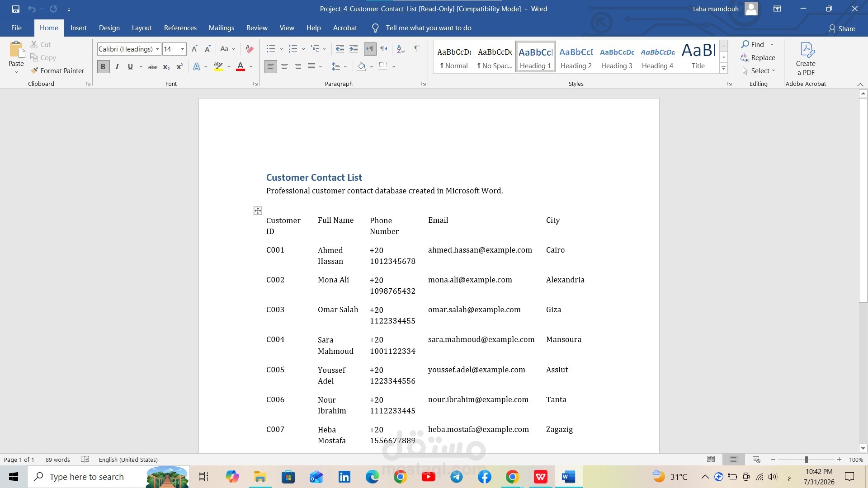Click the Create a PDF Acrobat icon
This screenshot has width=868, height=488.
point(806,59)
